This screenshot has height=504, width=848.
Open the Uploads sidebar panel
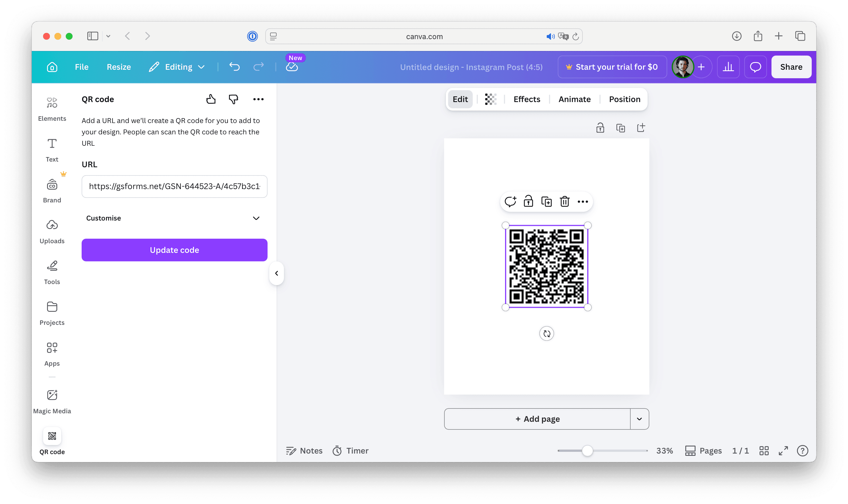[52, 232]
